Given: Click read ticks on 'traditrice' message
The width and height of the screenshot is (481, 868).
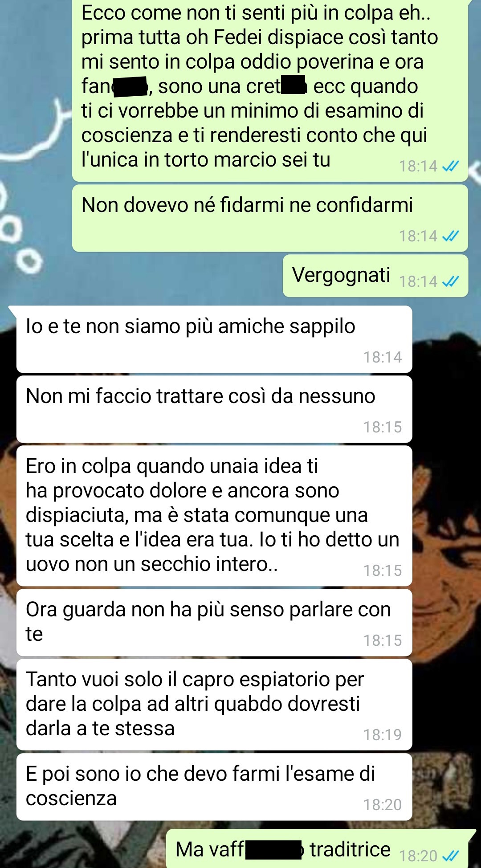Looking at the screenshot, I should (x=450, y=856).
